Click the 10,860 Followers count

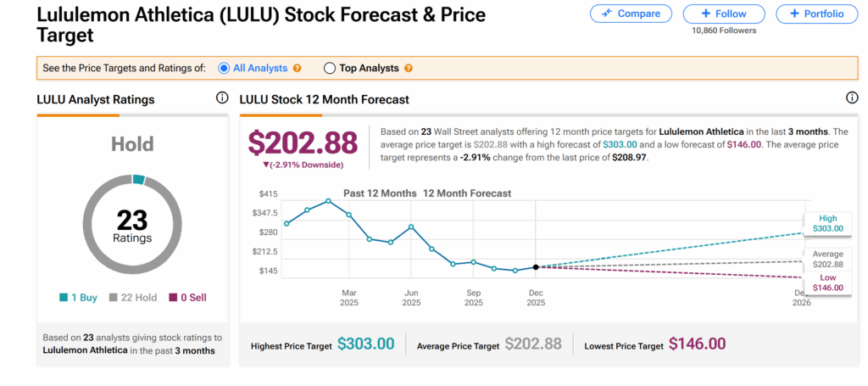click(x=724, y=31)
